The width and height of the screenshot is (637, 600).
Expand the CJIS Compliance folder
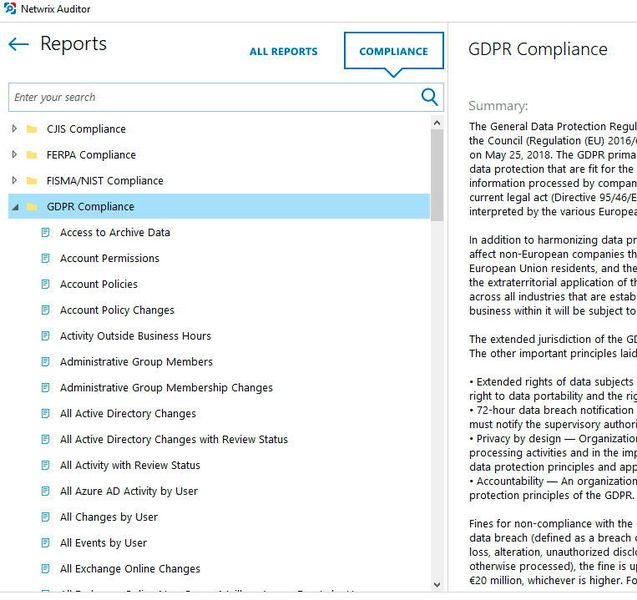[15, 129]
